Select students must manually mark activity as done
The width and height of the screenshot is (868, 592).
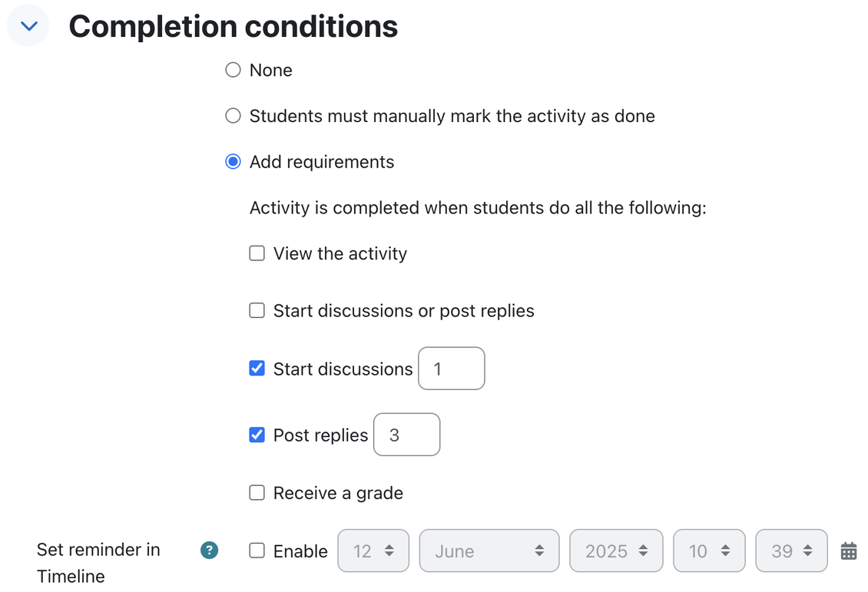(233, 115)
